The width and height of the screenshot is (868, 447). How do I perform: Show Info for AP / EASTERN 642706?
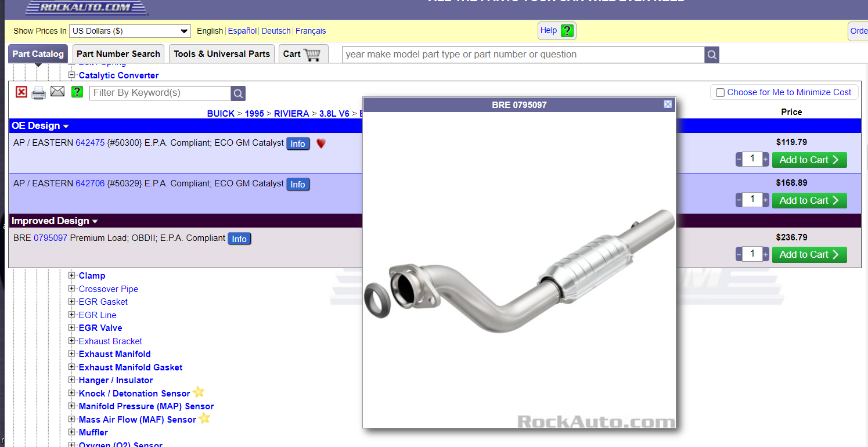point(298,185)
